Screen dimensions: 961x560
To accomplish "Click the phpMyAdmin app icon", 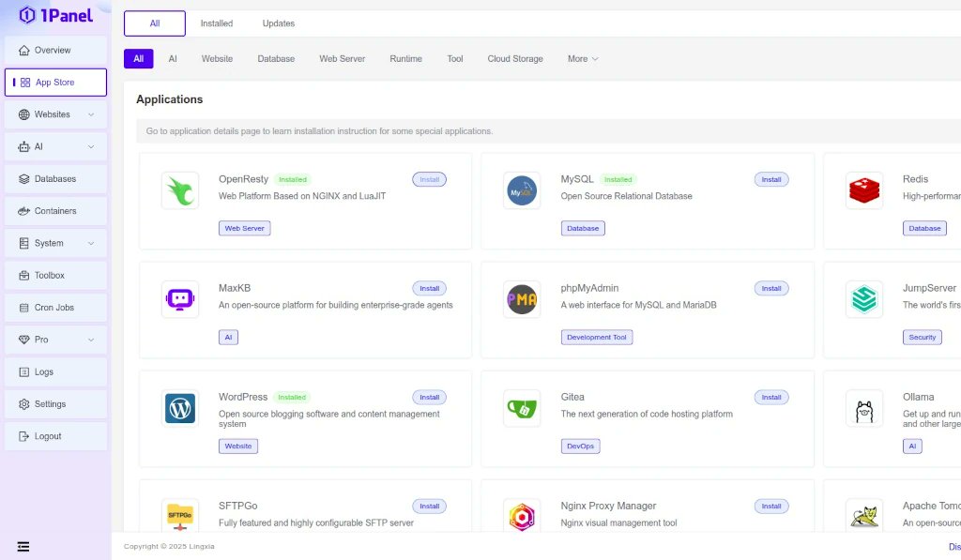I will coord(522,299).
